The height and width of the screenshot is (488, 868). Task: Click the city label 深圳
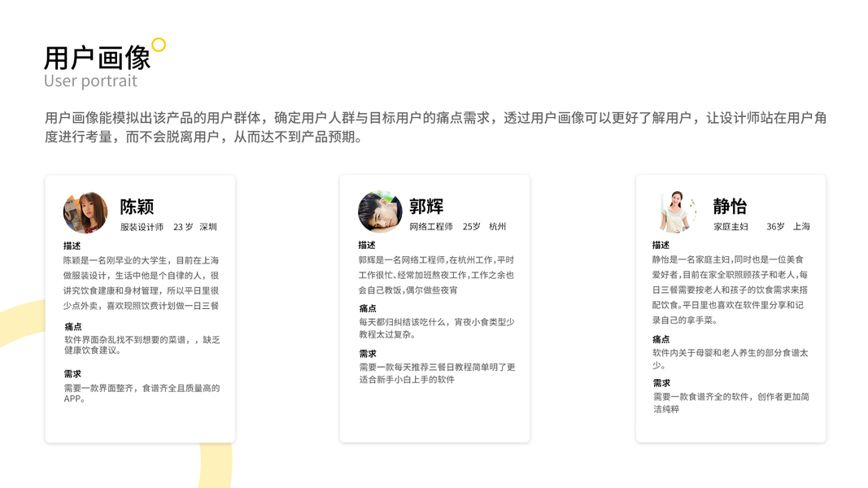208,227
